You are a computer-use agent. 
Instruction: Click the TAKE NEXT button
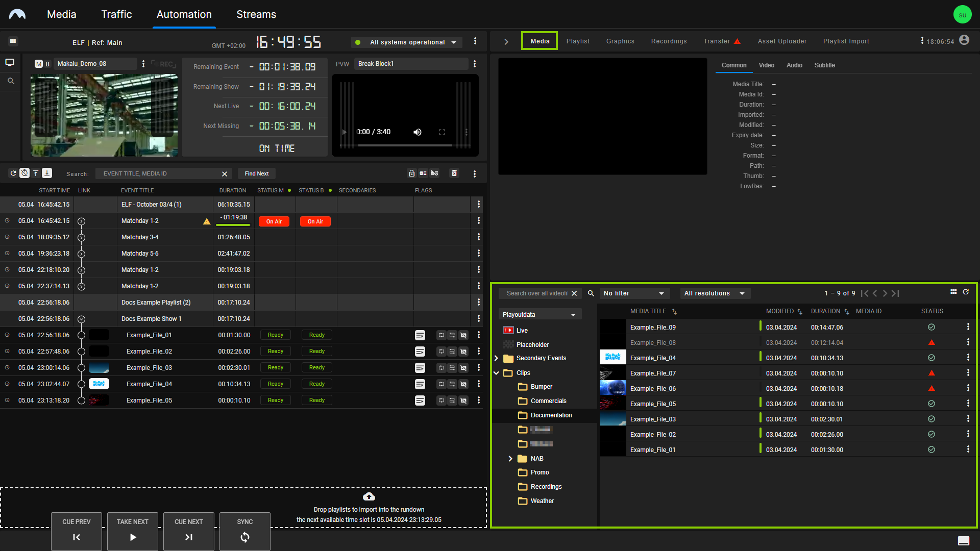click(x=132, y=531)
